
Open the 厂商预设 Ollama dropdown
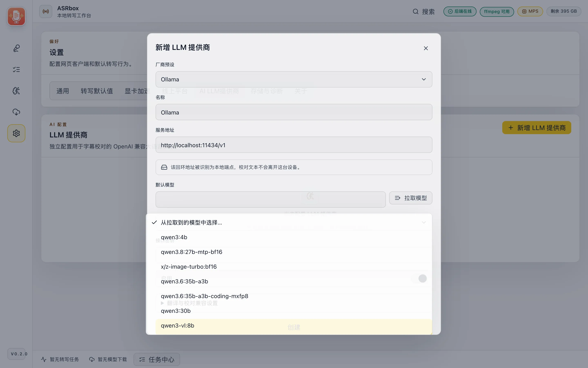click(294, 79)
